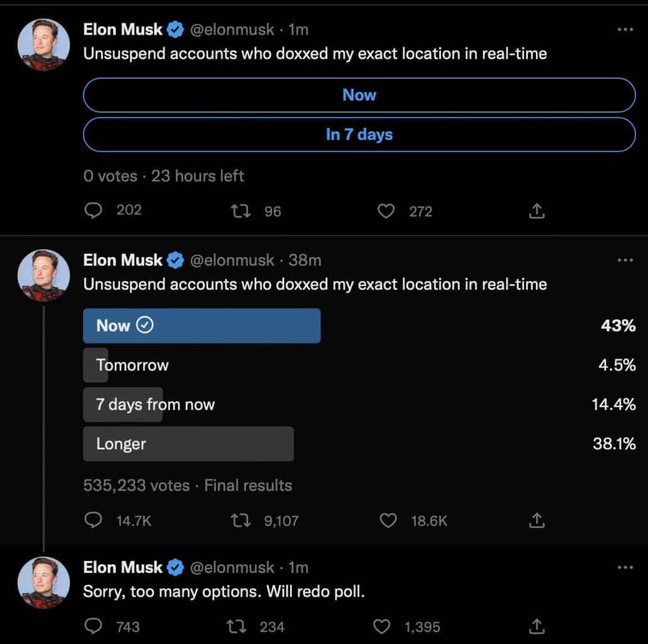This screenshot has width=648, height=644.
Task: Click Elon Musk's verified badge on top tweet
Action: [175, 29]
